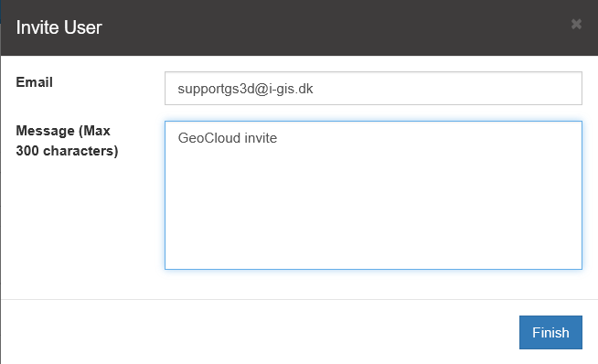The width and height of the screenshot is (598, 364).
Task: Click the 'Message (Max' label text
Action: click(x=63, y=131)
